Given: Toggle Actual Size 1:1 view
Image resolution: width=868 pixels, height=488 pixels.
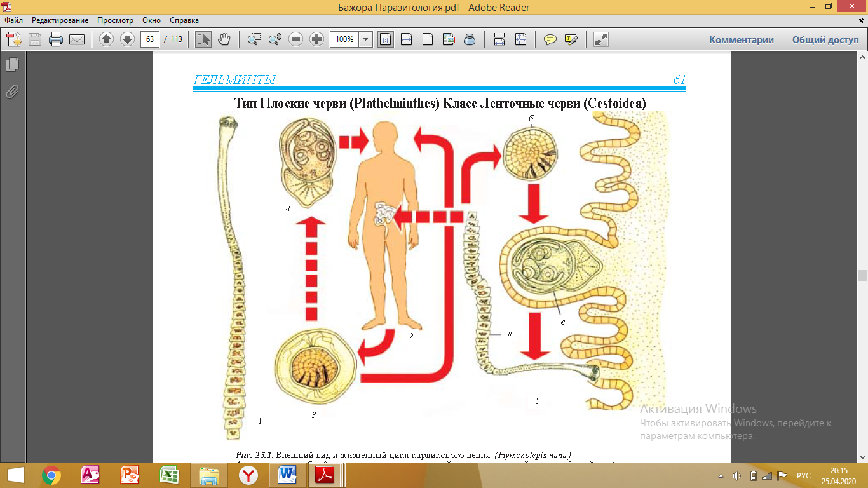Looking at the screenshot, I should [x=385, y=39].
